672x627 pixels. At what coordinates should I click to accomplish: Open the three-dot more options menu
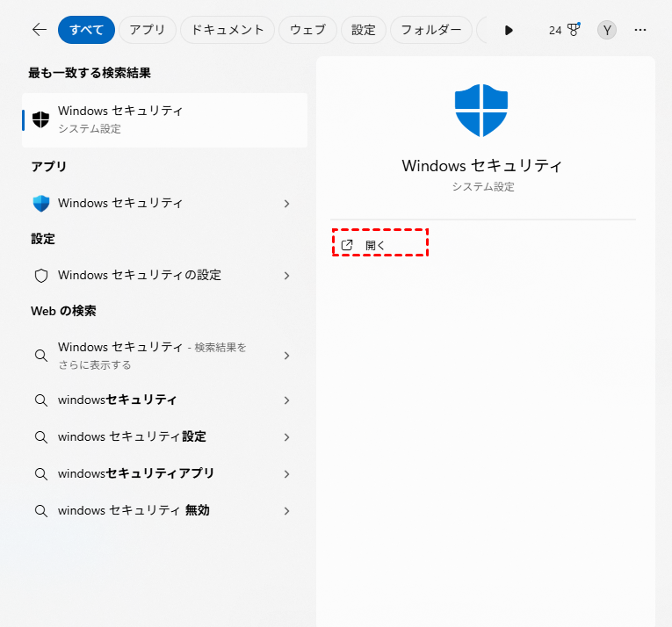tap(640, 30)
